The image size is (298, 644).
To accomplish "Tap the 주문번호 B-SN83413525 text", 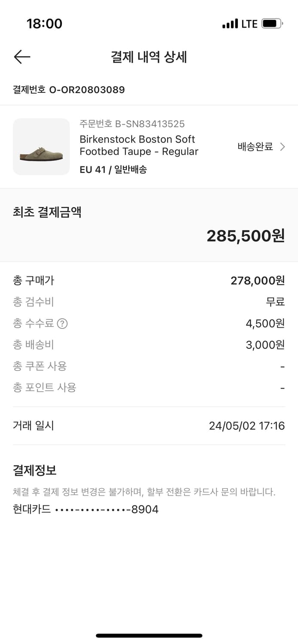I will click(132, 124).
